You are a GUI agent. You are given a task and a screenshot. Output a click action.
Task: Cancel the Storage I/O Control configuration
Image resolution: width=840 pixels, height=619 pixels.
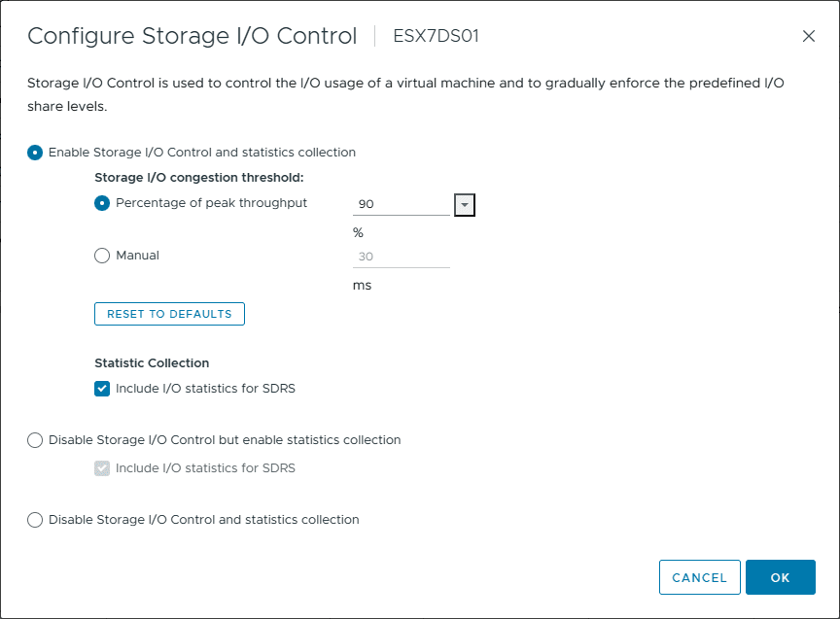(x=699, y=577)
